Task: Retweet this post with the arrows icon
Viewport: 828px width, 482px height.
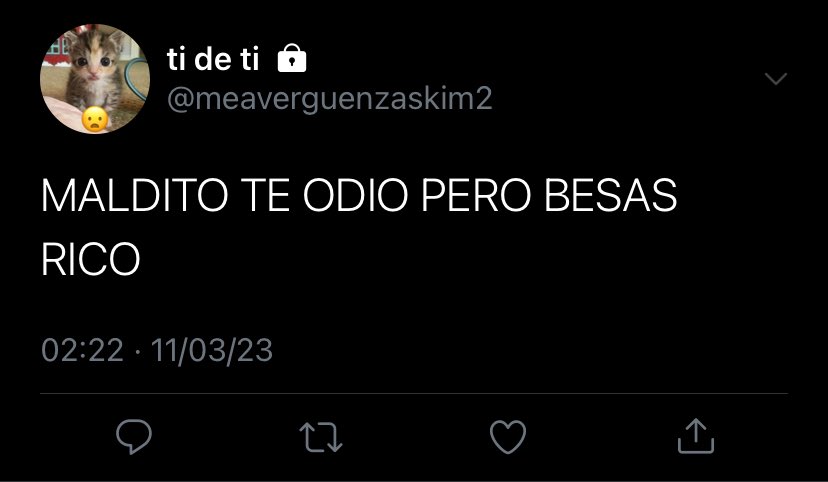Action: 321,437
